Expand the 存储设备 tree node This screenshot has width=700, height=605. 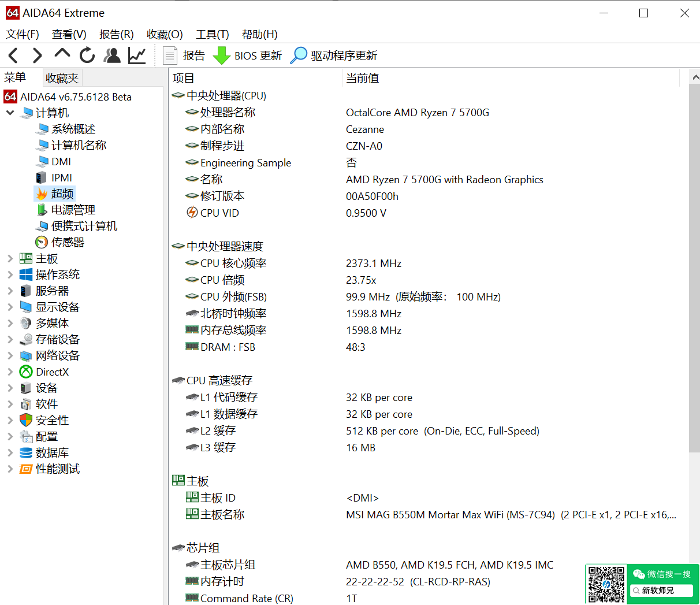(x=10, y=339)
